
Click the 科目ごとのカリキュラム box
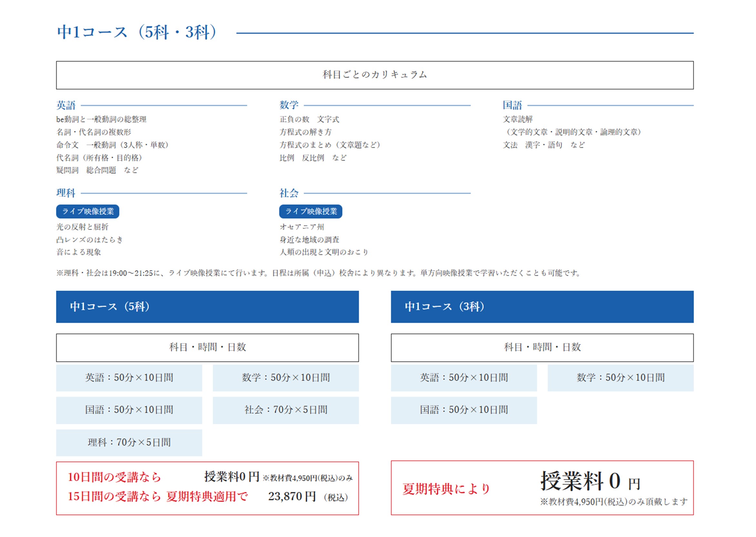coord(375,75)
